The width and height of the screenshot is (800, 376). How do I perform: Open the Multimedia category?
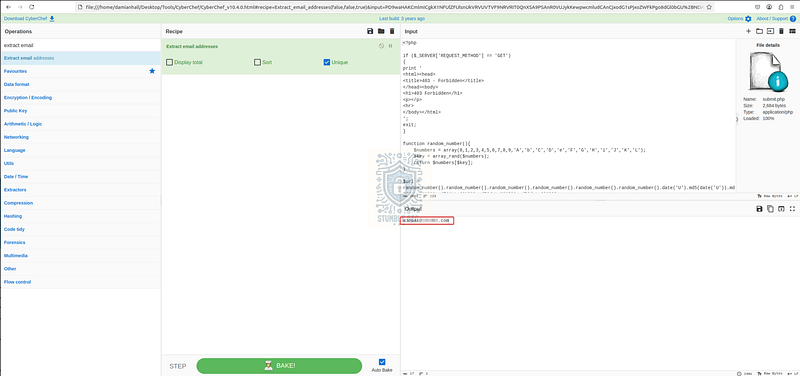click(80, 256)
